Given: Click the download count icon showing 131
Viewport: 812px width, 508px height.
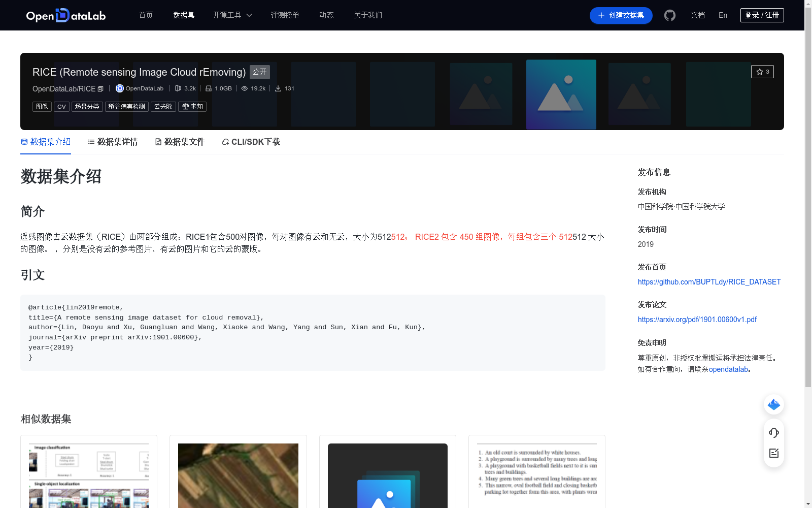Looking at the screenshot, I should [278, 88].
